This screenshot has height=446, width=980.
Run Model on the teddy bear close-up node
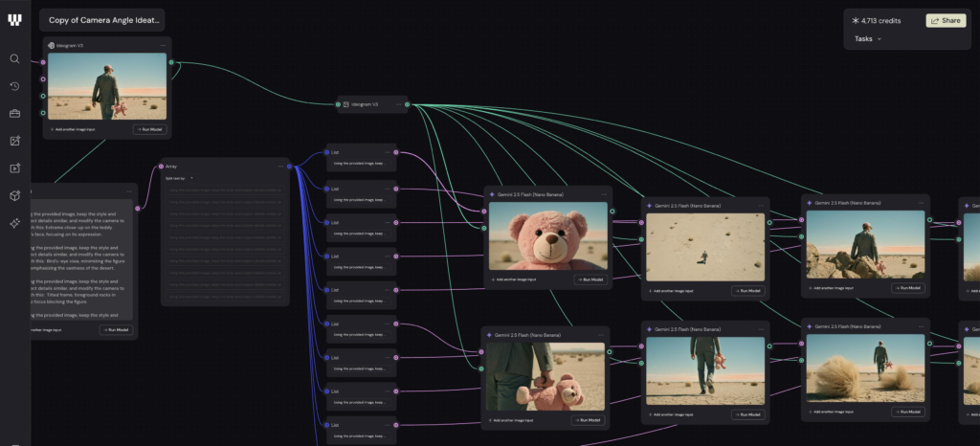coord(590,279)
